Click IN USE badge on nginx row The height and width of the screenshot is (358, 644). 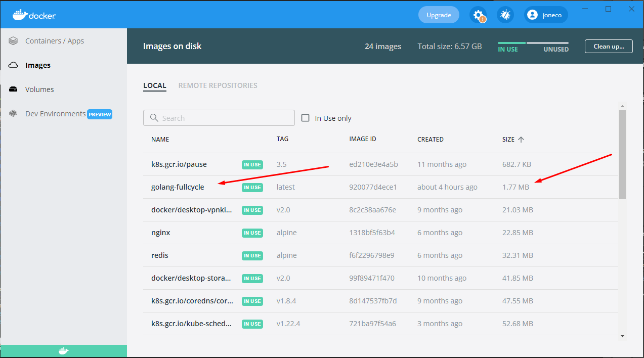[252, 233]
